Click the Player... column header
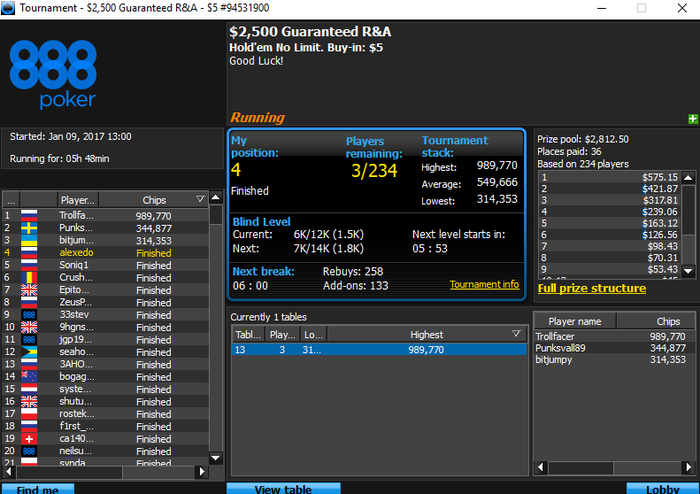The height and width of the screenshot is (494, 700). click(x=78, y=200)
